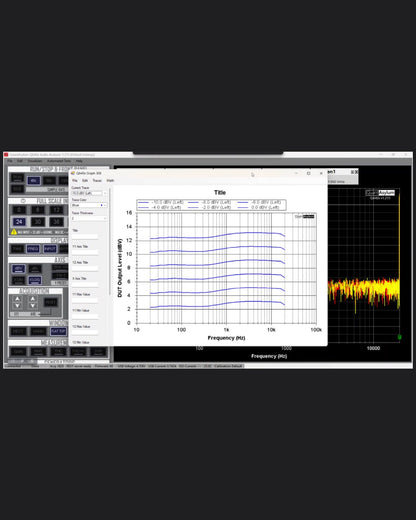Viewport: 416px width, 520px height.
Task: Click the Title input field
Action: pyautogui.click(x=85, y=236)
